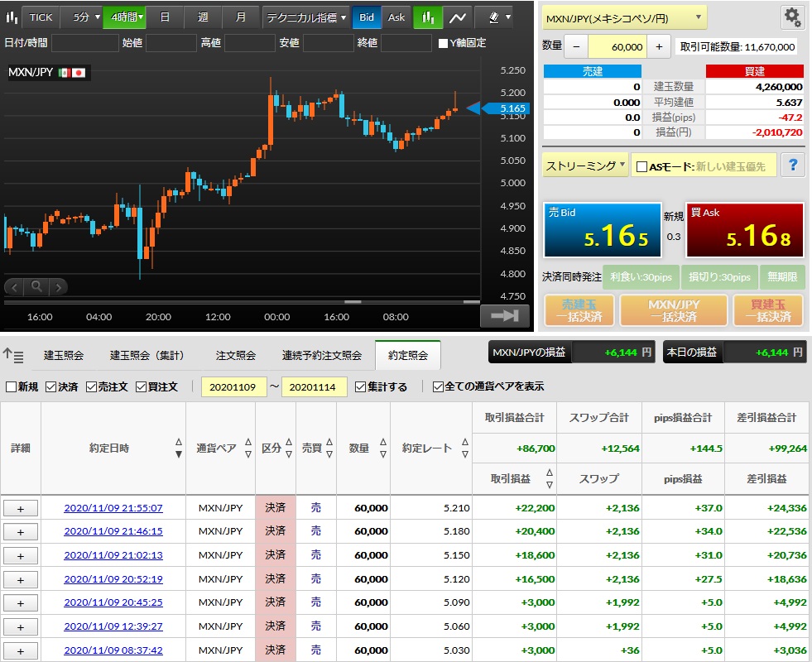Select the green candlestick chart style button

pyautogui.click(x=428, y=17)
